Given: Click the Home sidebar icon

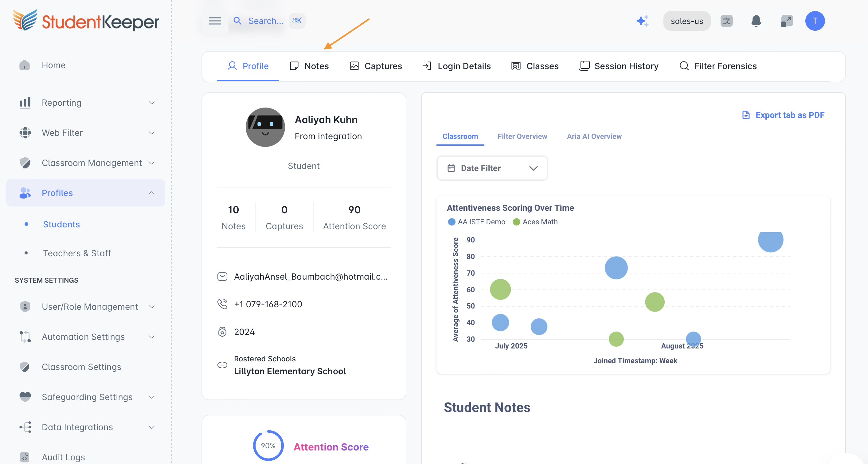Looking at the screenshot, I should pyautogui.click(x=25, y=65).
